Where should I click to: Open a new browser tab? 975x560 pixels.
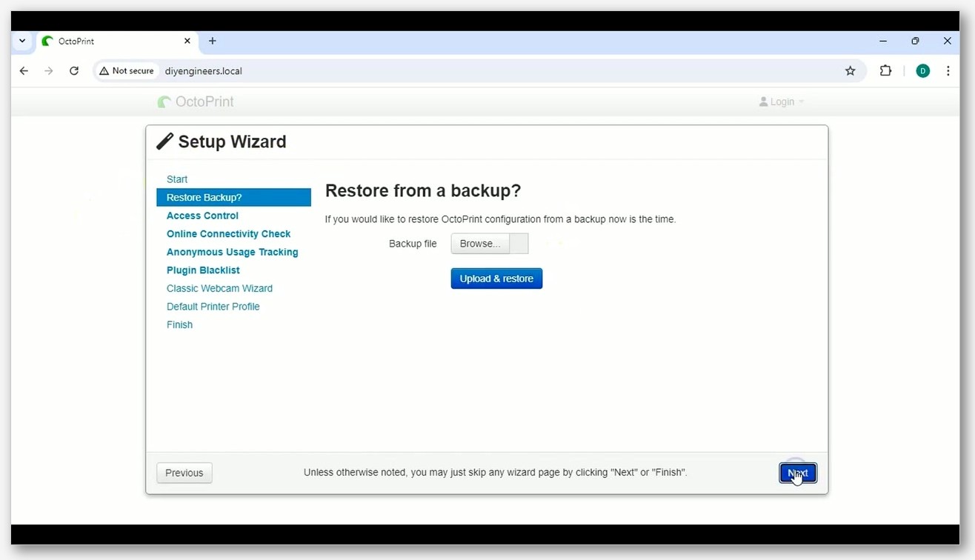click(x=213, y=41)
